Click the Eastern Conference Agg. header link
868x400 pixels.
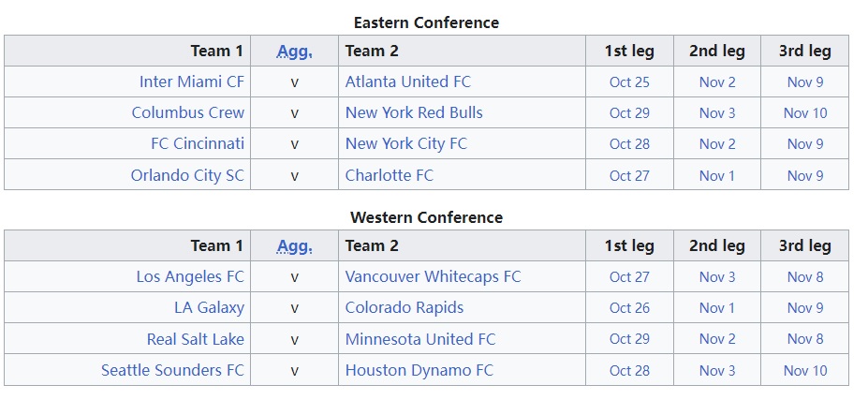click(294, 51)
